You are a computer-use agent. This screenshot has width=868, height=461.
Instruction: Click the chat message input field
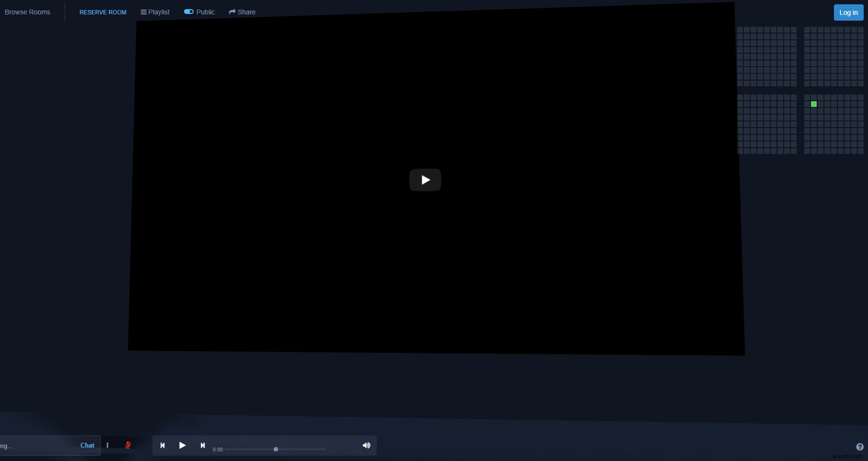34,445
